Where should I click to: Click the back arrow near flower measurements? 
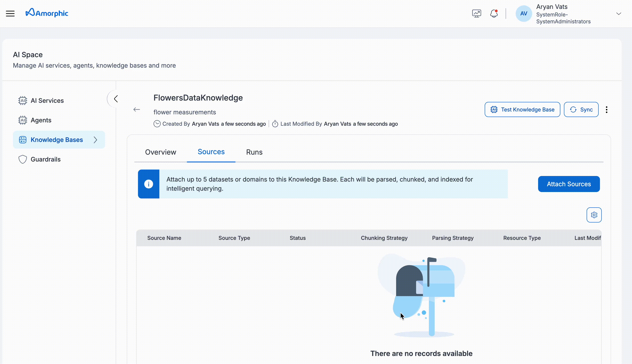(x=136, y=109)
